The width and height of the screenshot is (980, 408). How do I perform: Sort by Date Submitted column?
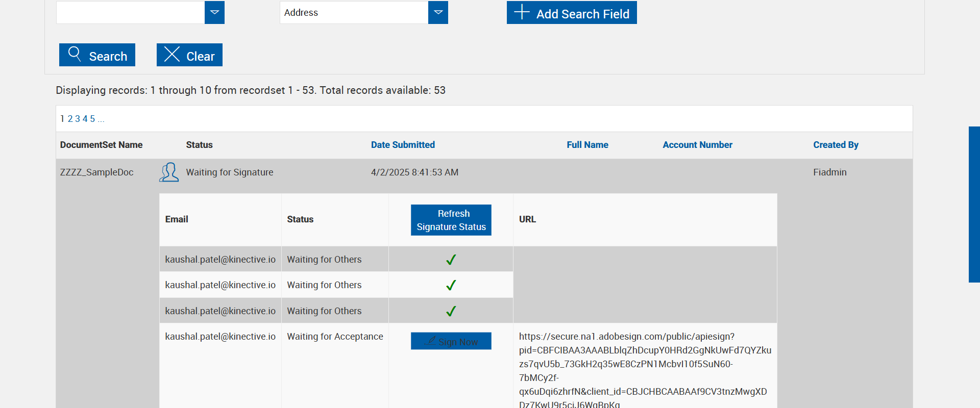[x=403, y=145]
